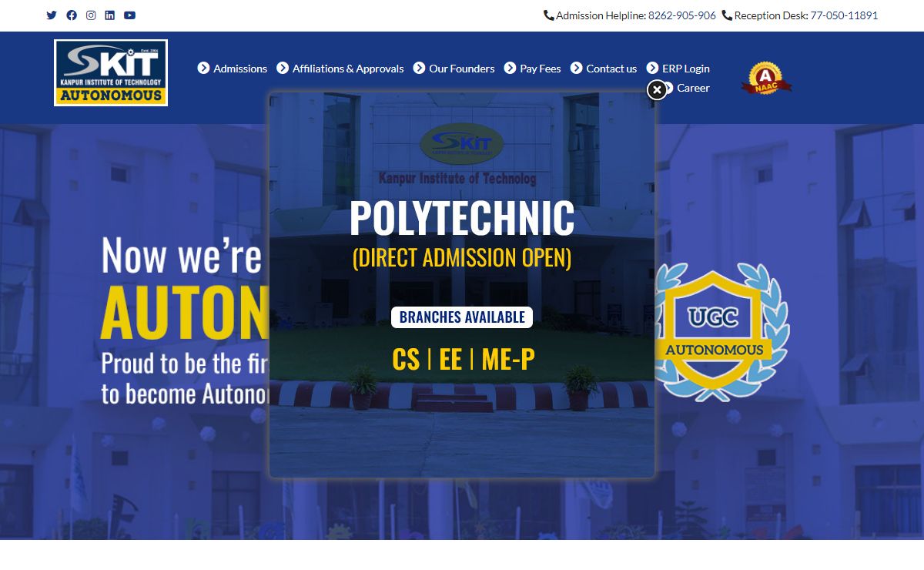Click the POLYTECHNIC popup heading
924x570 pixels.
[x=462, y=218]
